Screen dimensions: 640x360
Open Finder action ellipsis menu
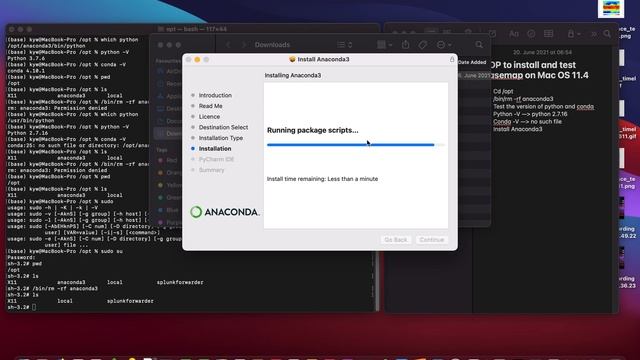tap(444, 44)
